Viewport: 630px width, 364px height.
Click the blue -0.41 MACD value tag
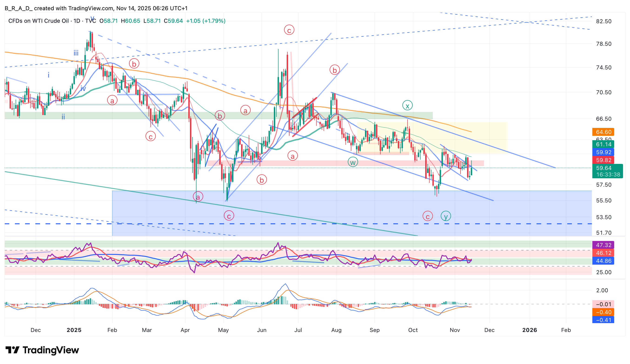tap(603, 320)
